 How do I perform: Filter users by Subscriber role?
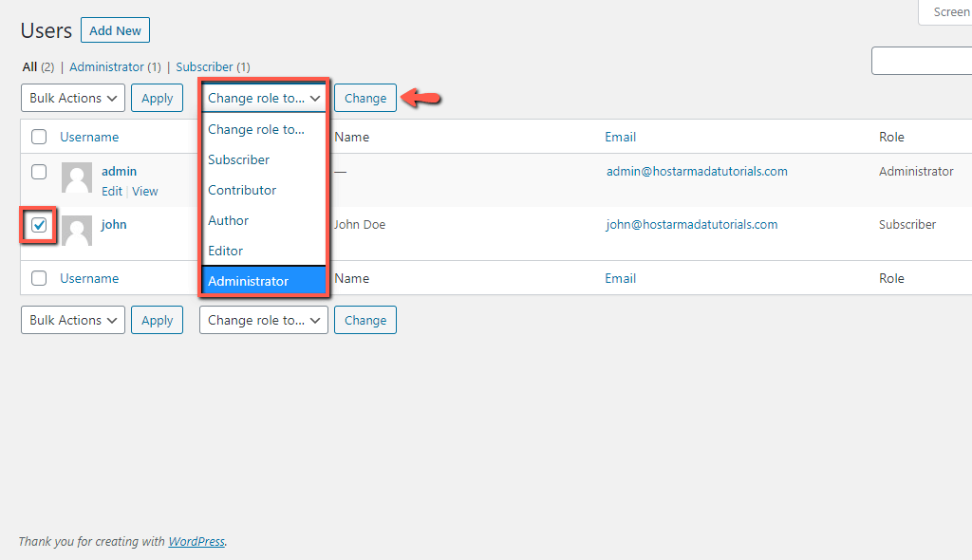[205, 66]
